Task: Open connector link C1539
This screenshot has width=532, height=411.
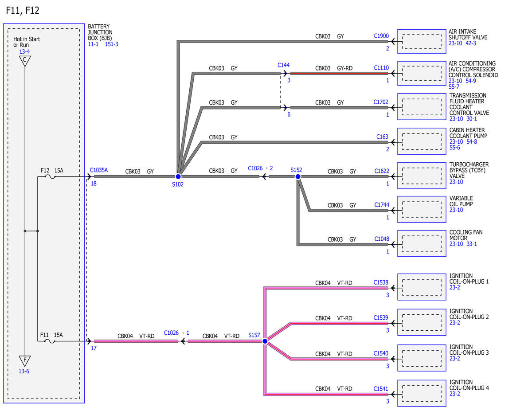Action: tap(381, 317)
